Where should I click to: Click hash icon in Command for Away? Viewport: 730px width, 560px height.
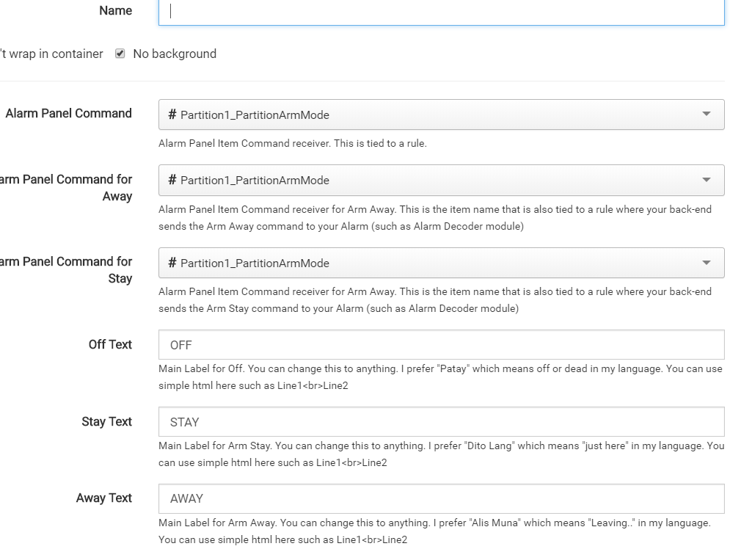coord(172,180)
